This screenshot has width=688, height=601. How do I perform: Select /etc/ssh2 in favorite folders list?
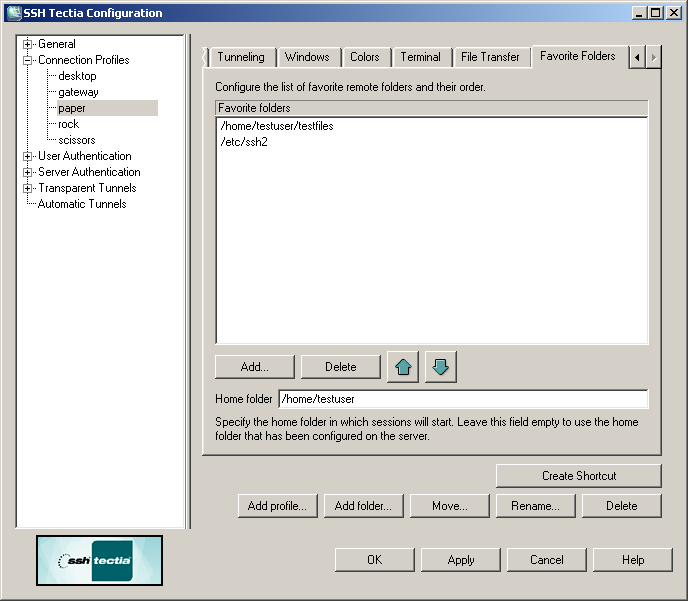(244, 142)
